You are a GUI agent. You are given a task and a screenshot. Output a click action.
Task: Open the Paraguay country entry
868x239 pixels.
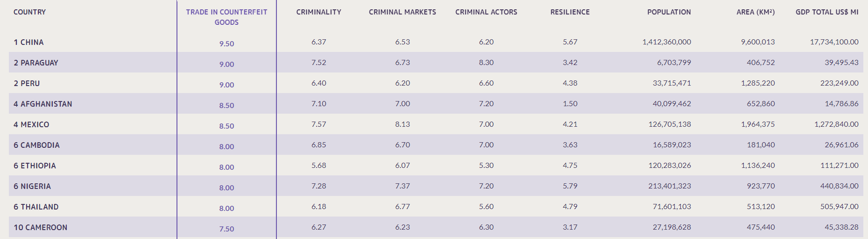pos(39,63)
